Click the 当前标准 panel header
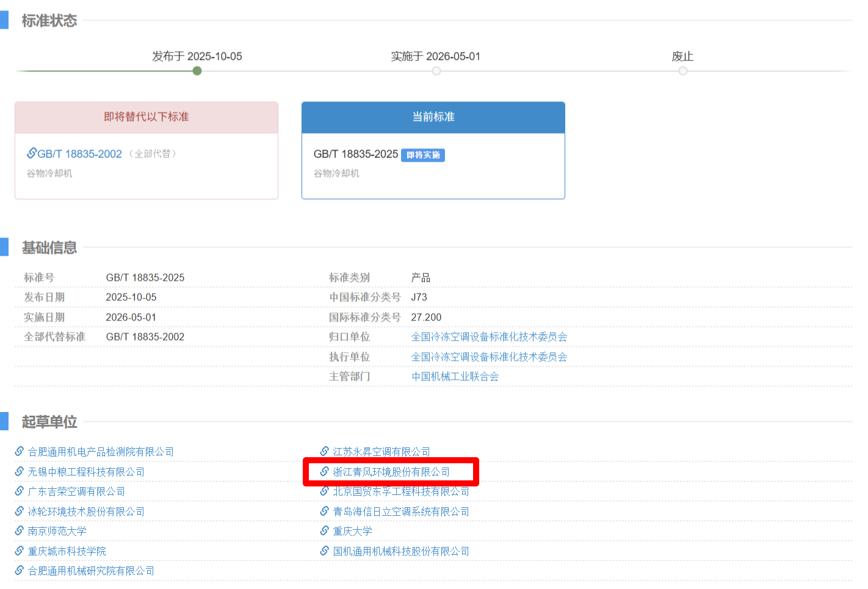Viewport: 868px width, 589px height. (433, 117)
